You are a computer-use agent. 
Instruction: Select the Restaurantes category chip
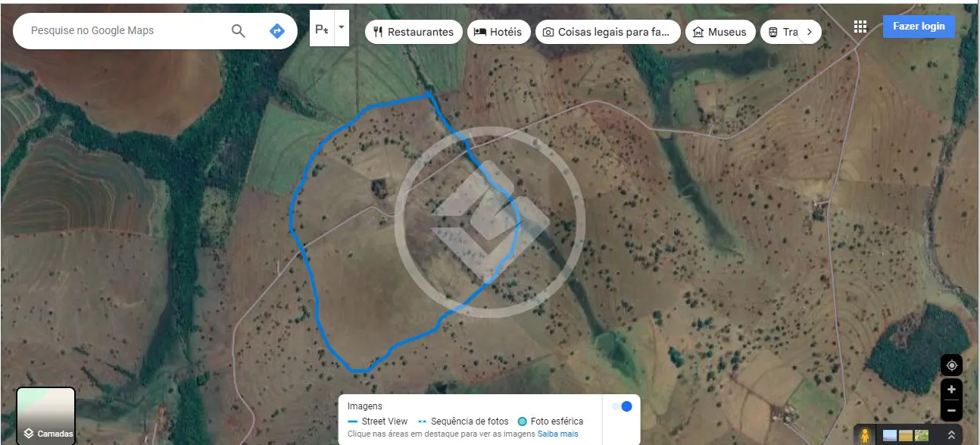pos(414,32)
